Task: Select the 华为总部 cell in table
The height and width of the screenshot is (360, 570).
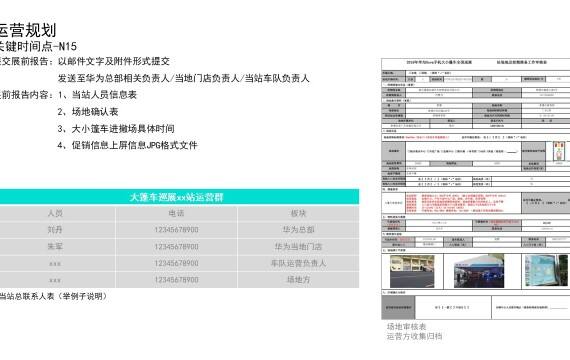Action: 298,230
